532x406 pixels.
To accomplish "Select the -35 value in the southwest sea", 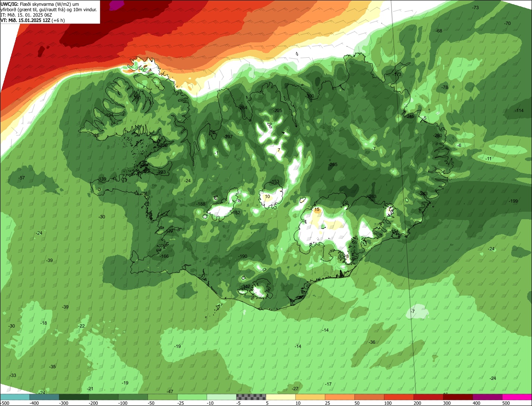I will tap(52, 367).
